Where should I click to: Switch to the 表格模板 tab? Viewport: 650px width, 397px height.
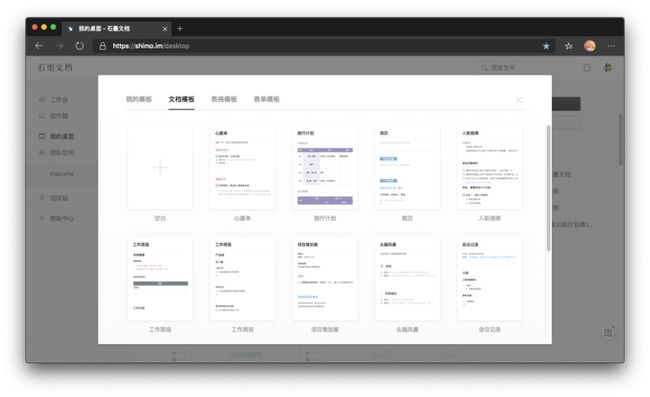(x=224, y=99)
